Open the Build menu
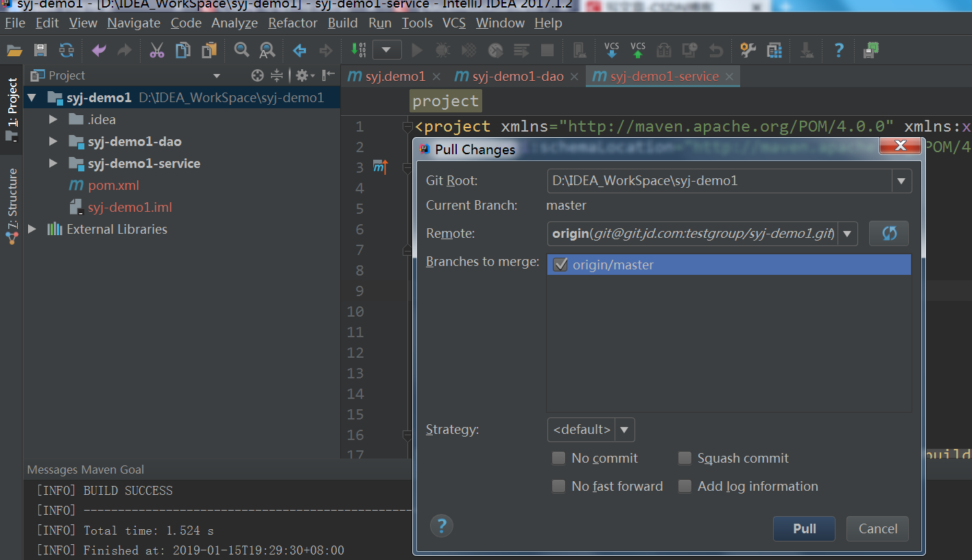972x560 pixels. 342,23
